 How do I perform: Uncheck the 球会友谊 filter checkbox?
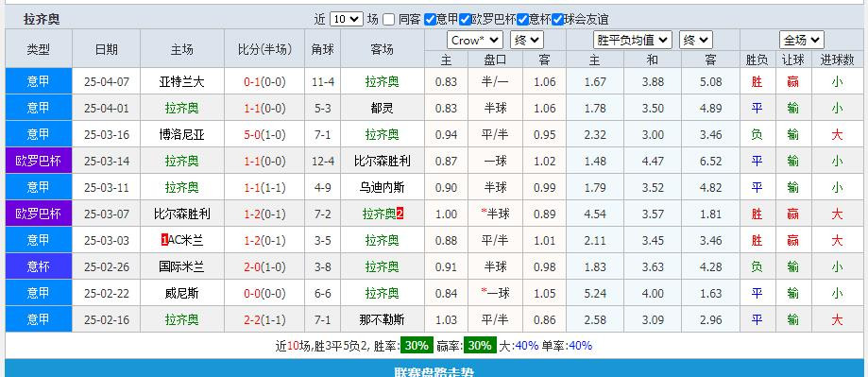(x=557, y=20)
